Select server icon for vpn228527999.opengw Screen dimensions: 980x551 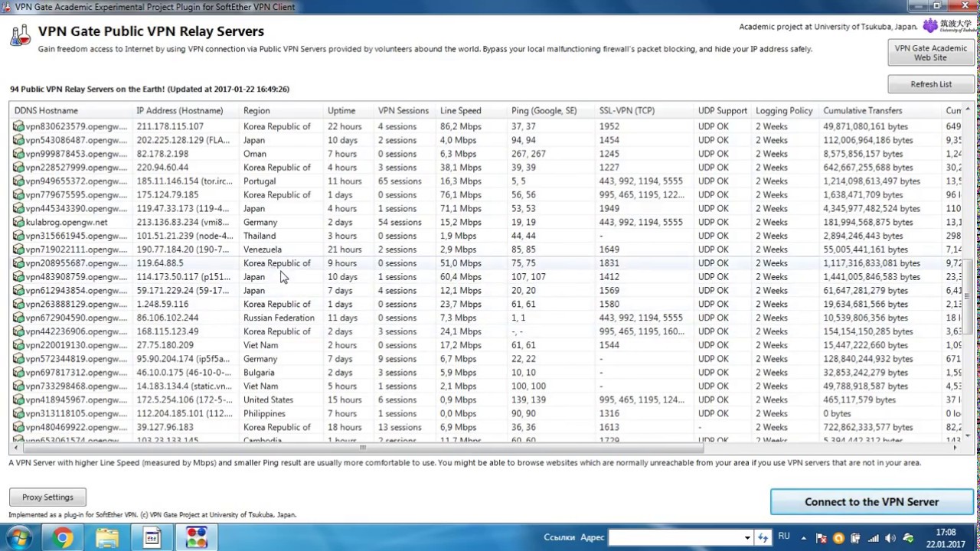[x=18, y=168]
